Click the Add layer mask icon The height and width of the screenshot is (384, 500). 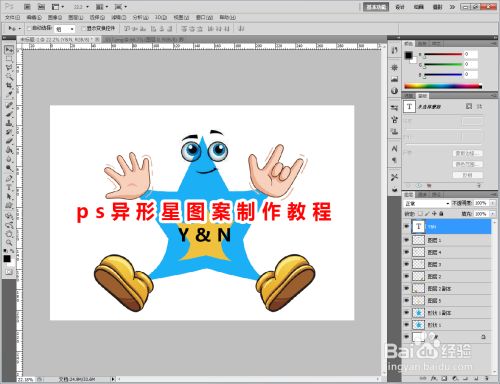[x=444, y=379]
